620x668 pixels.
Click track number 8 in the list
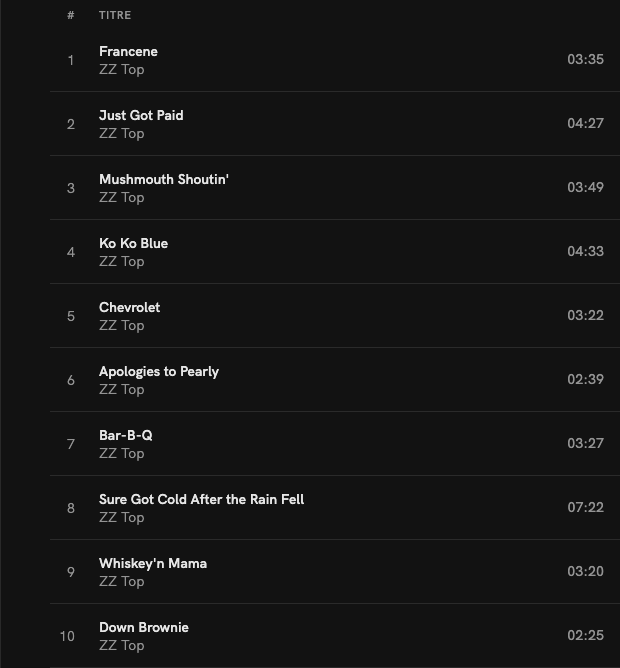click(71, 508)
